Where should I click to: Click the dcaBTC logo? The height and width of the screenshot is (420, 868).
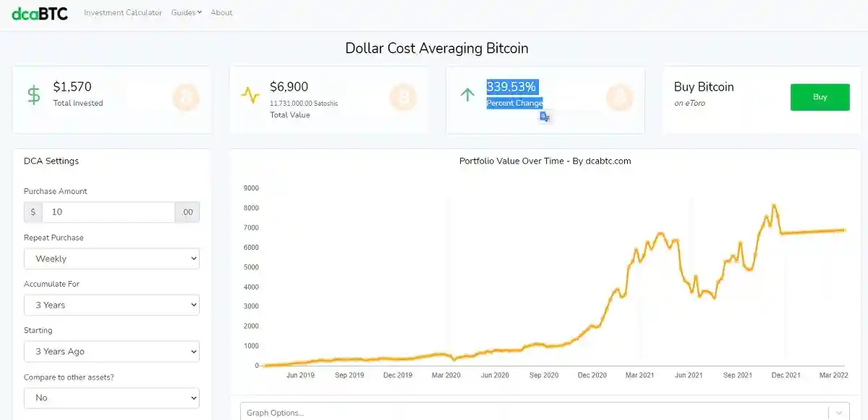[40, 12]
